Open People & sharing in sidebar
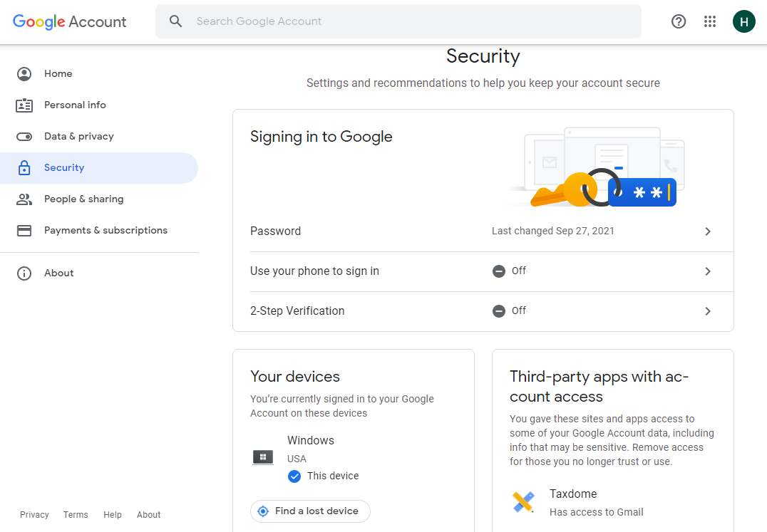 [83, 199]
